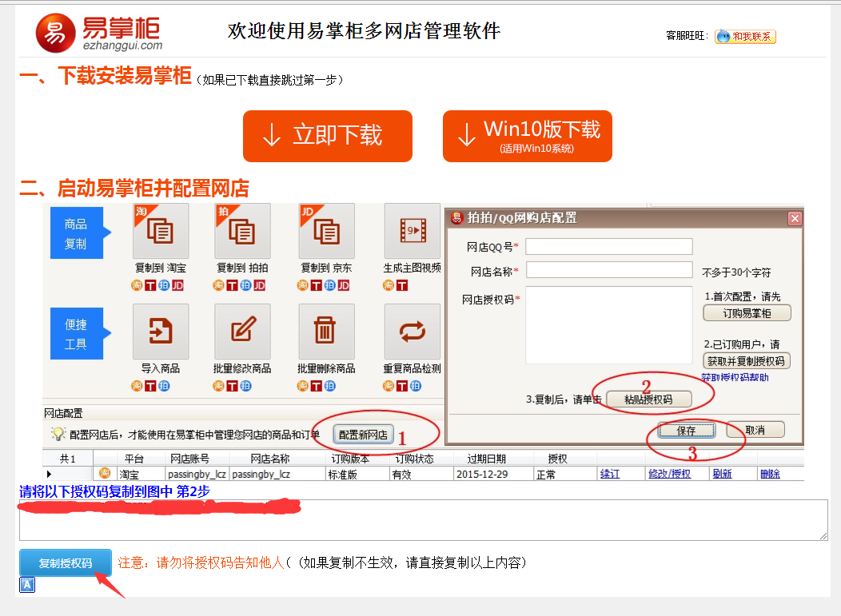
Task: Click the JD badge under 复制到淘宝
Action: pos(177,285)
